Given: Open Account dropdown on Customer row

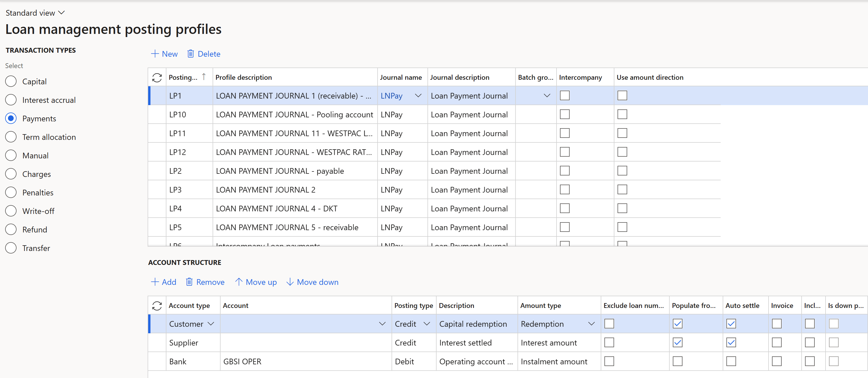Looking at the screenshot, I should [x=382, y=324].
